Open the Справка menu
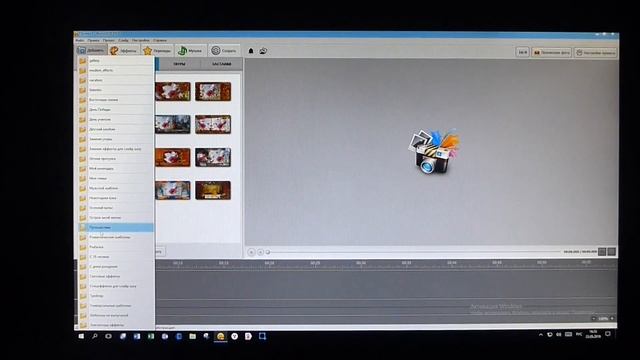Viewport: 640px width, 360px height. 160,40
